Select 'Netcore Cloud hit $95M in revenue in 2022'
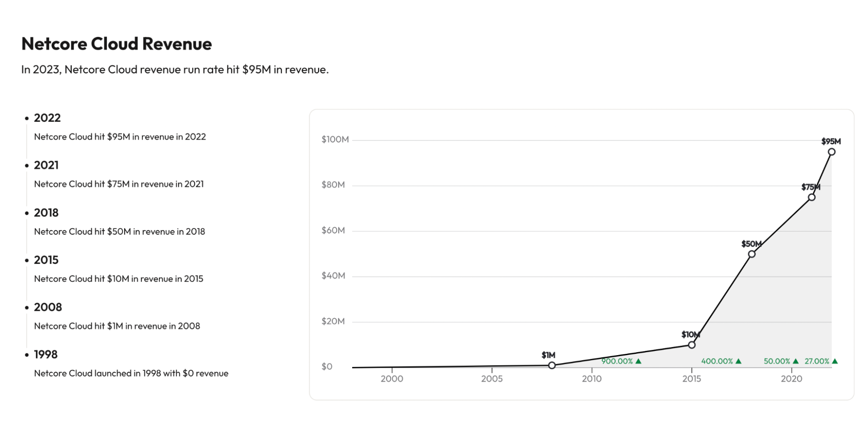 pyautogui.click(x=120, y=136)
